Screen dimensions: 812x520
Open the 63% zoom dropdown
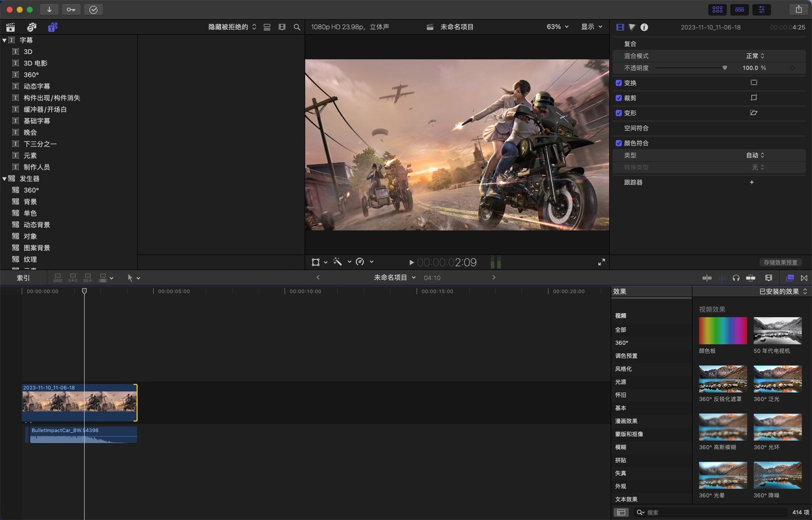[558, 27]
